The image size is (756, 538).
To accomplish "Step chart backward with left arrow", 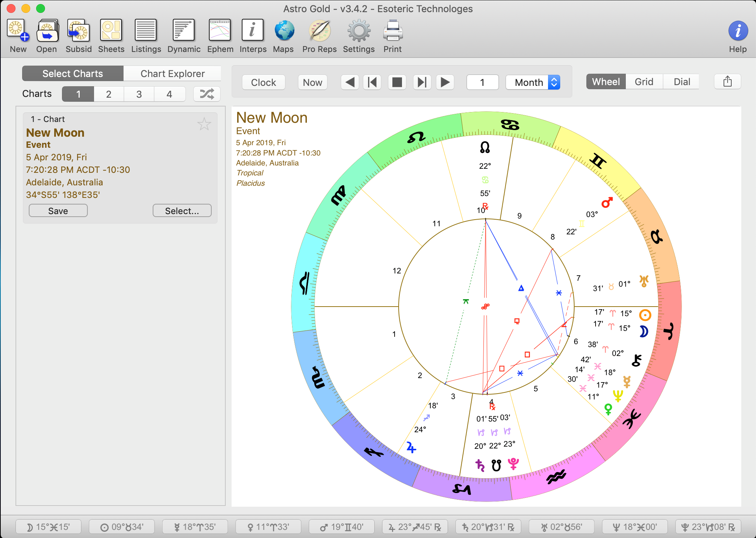I will (x=350, y=82).
